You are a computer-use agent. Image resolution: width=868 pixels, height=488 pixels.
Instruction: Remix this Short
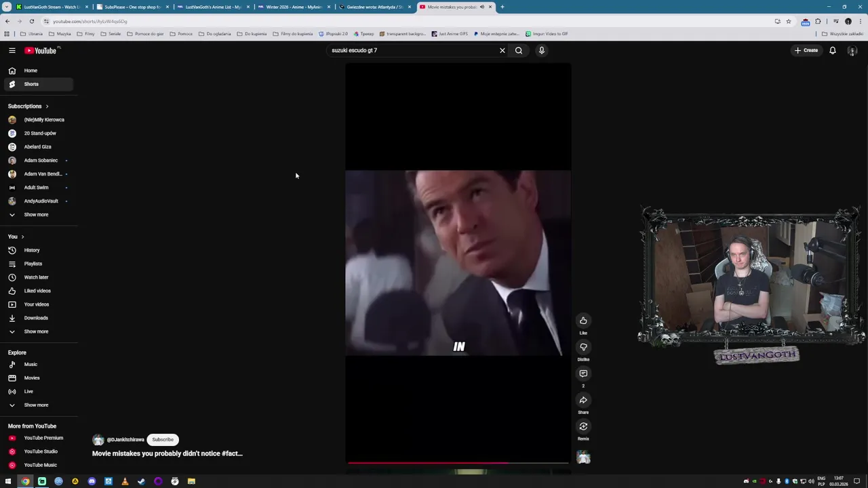[x=583, y=426]
